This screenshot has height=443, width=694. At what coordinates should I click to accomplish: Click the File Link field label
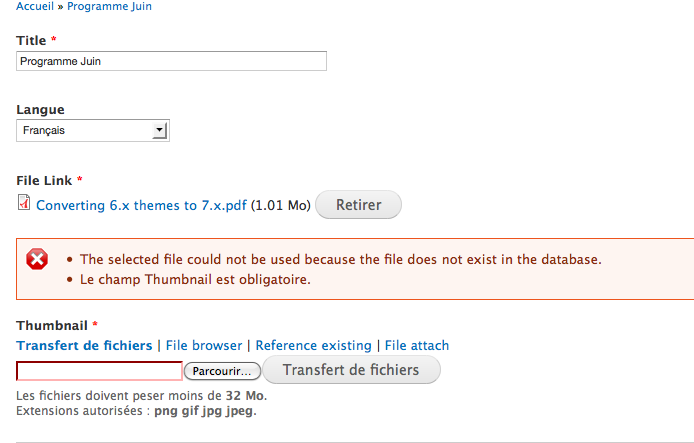click(44, 180)
